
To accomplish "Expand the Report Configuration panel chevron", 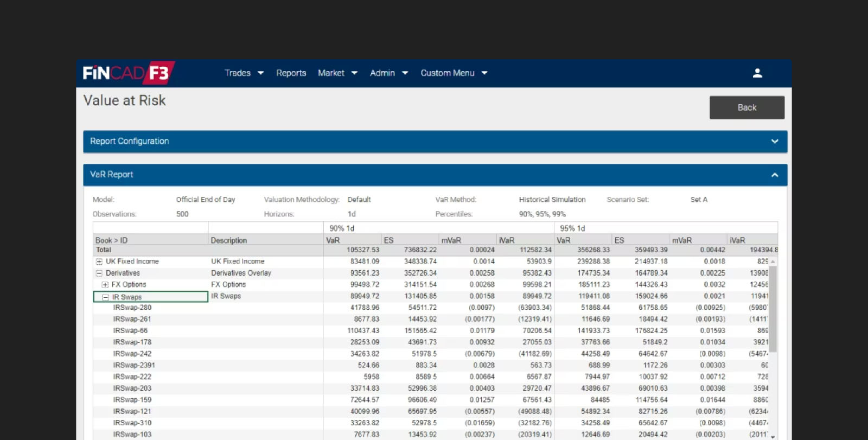I will pos(775,141).
